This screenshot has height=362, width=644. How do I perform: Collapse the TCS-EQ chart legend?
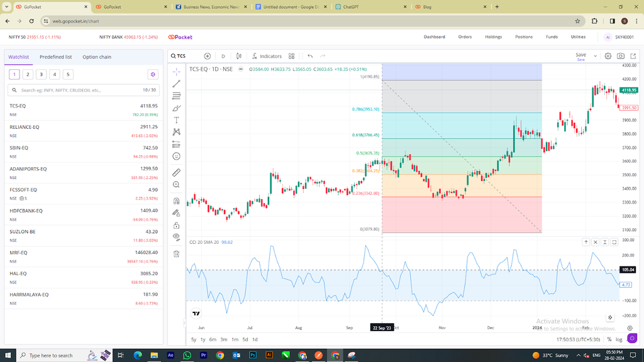(241, 69)
